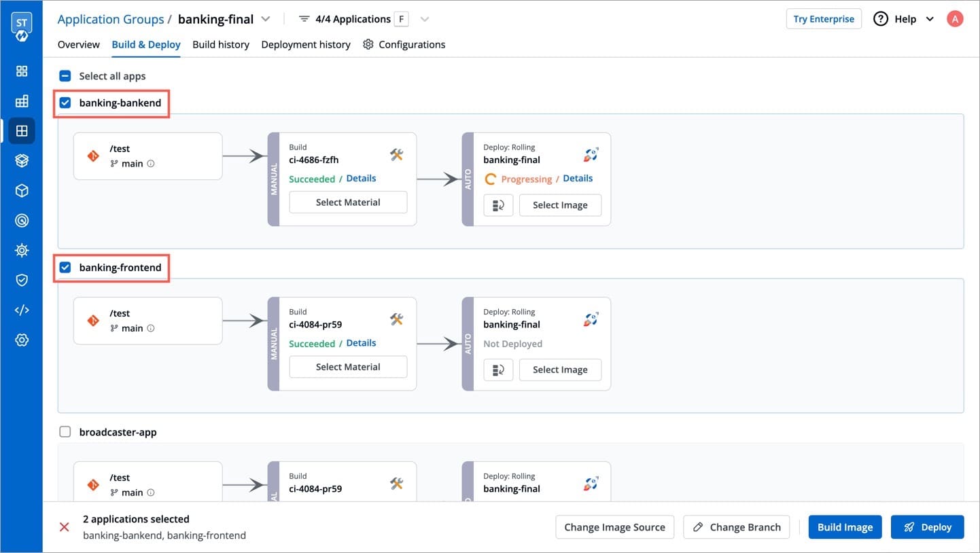Screen dimensions: 980x553
Task: Open Application Groups icon in sidebar
Action: pos(22,130)
